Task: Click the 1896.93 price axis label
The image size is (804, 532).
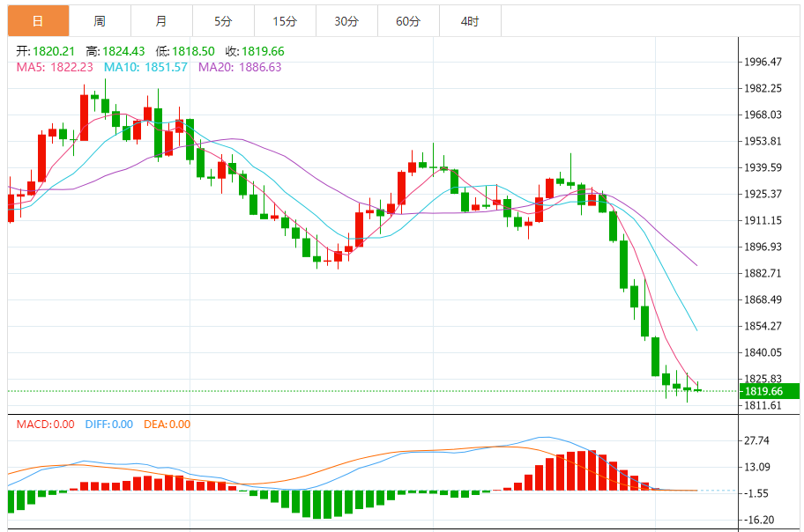Action: coord(763,247)
